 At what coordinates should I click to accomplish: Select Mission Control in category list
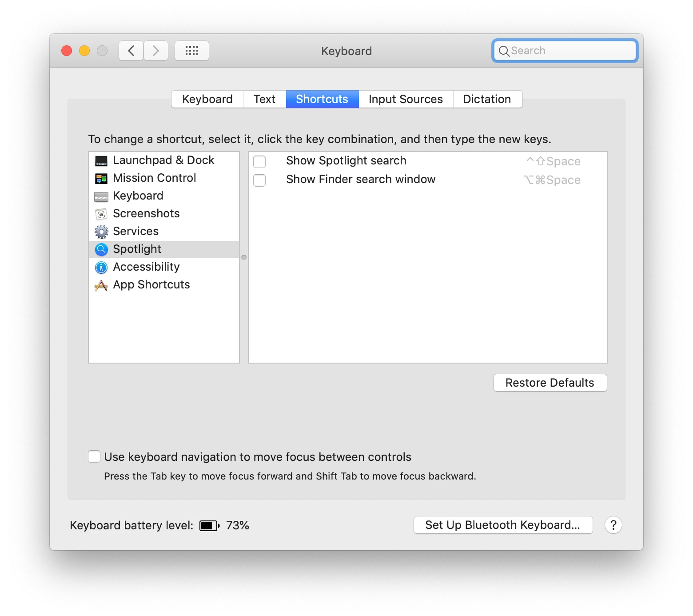pos(164,178)
